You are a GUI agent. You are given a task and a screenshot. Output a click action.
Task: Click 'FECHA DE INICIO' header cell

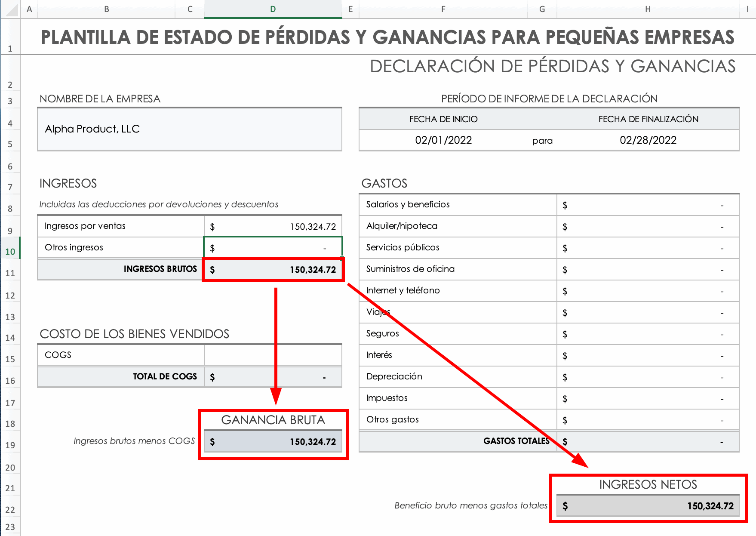click(443, 119)
